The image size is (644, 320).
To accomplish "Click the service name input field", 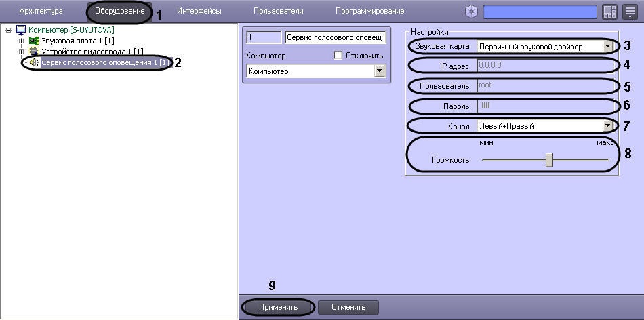I will coord(335,37).
